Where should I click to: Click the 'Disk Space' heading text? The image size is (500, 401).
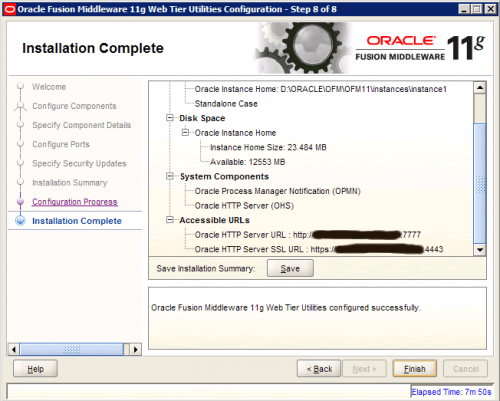202,118
